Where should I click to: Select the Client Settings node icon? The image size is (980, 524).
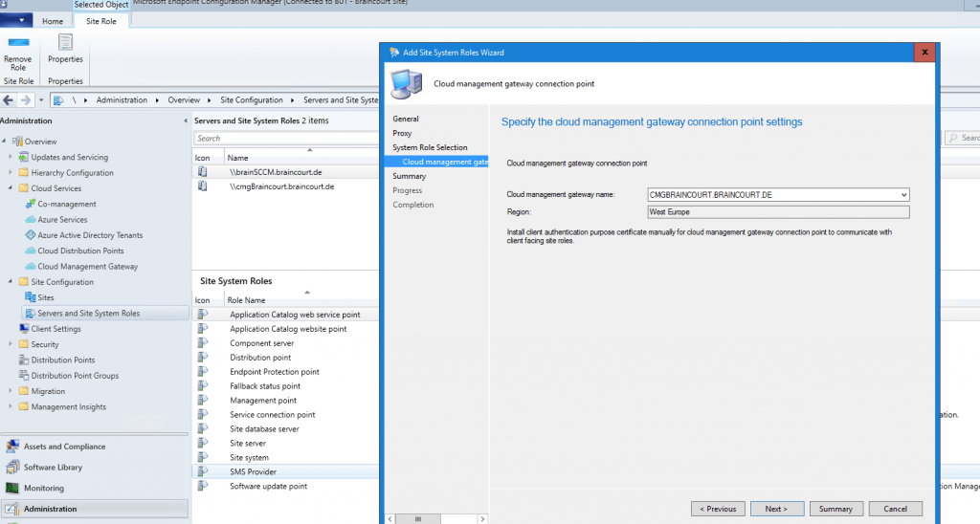coord(24,329)
